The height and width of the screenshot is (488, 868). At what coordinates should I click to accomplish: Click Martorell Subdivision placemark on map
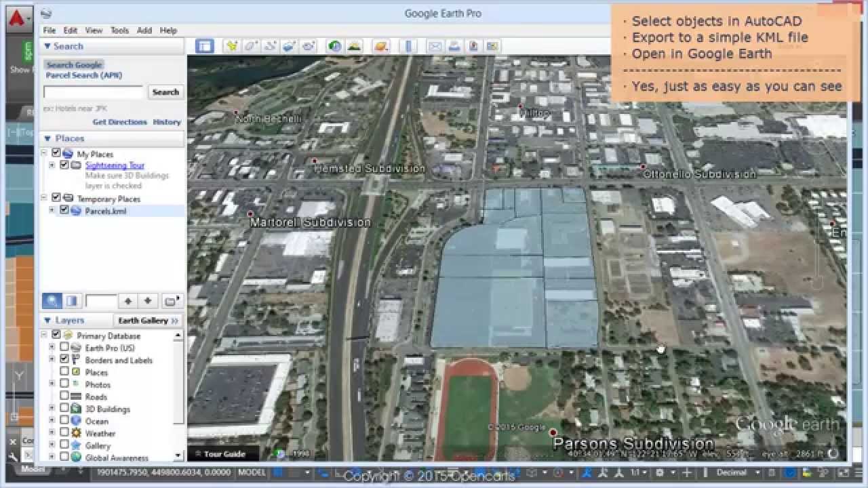click(x=250, y=213)
